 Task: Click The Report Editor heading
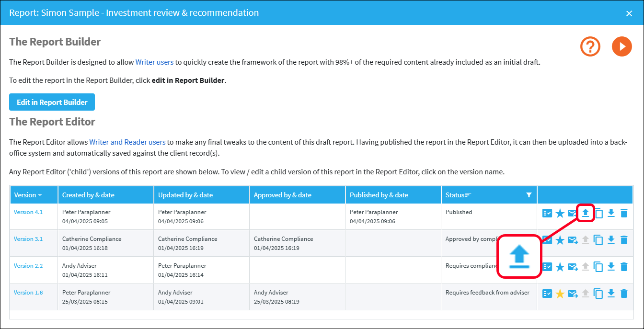pyautogui.click(x=52, y=122)
